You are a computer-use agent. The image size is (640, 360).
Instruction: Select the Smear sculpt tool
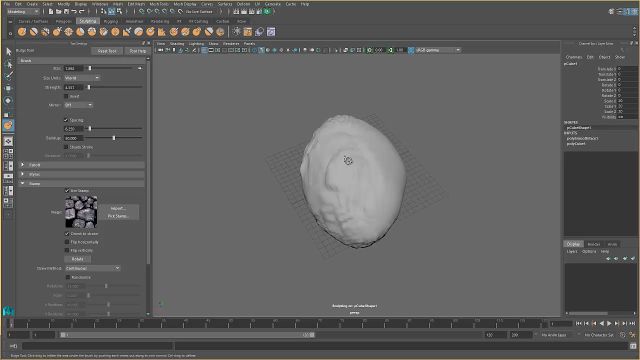click(185, 32)
